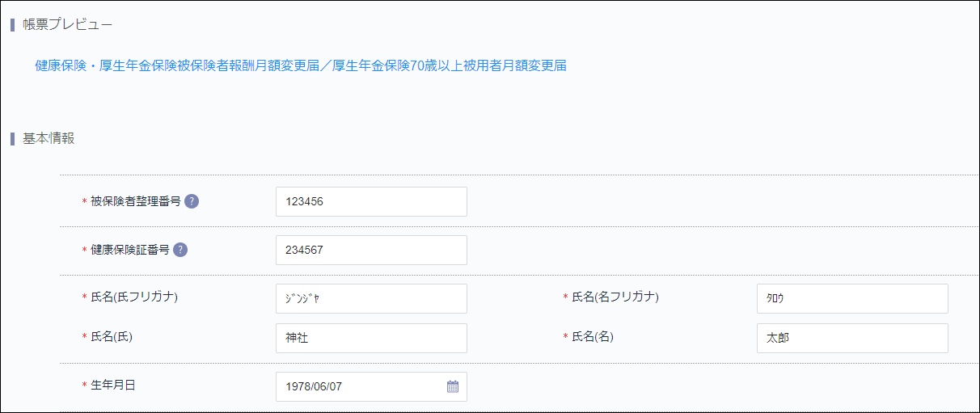
Task: Select the 基本情報 section heading
Action: pos(49,138)
